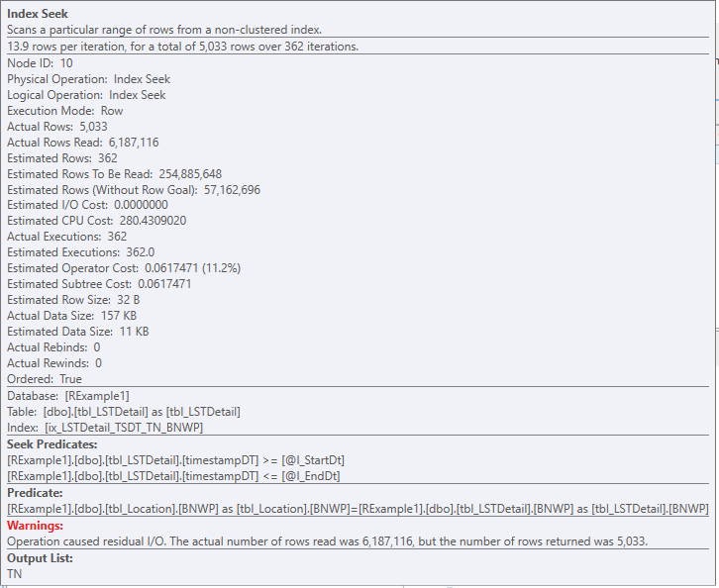Click the Actual Rows: 5,033 entry
Viewport: 719px width, 588px height.
(57, 127)
